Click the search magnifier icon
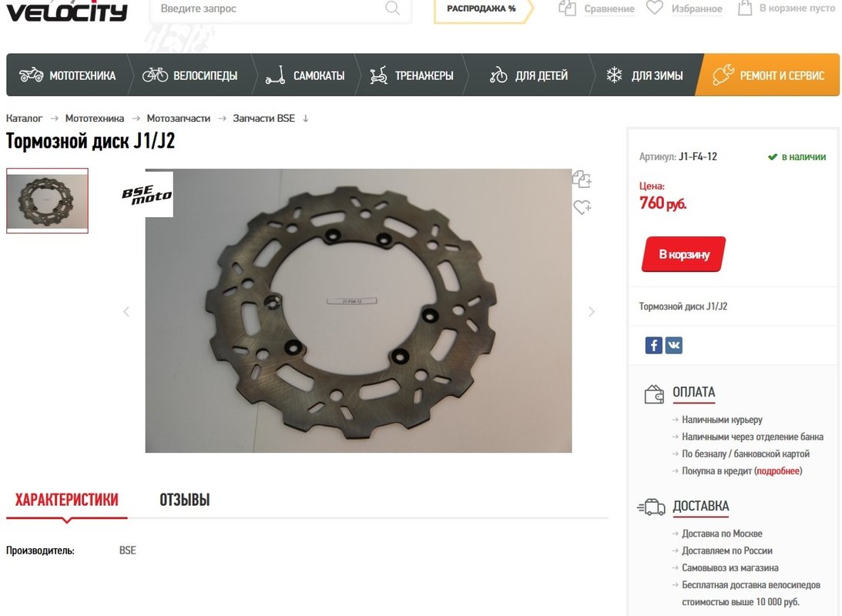 coord(393,8)
